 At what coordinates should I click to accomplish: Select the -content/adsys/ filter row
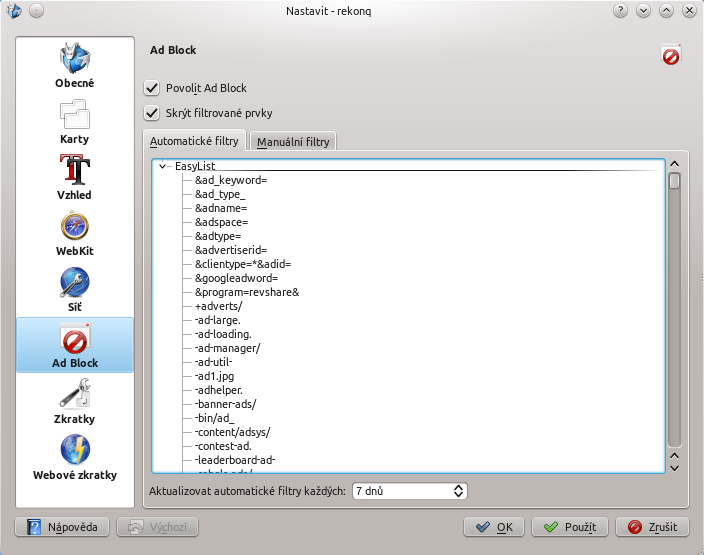pyautogui.click(x=233, y=432)
